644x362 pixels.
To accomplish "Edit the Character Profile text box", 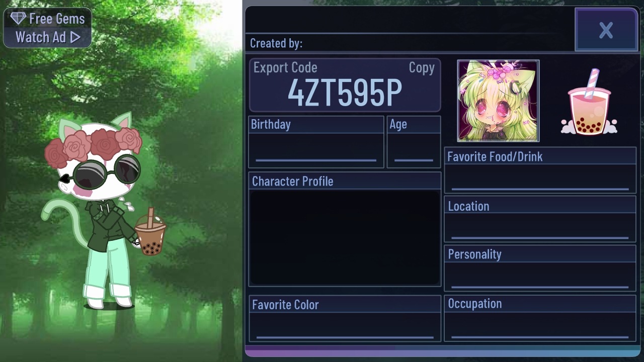I will (x=345, y=237).
